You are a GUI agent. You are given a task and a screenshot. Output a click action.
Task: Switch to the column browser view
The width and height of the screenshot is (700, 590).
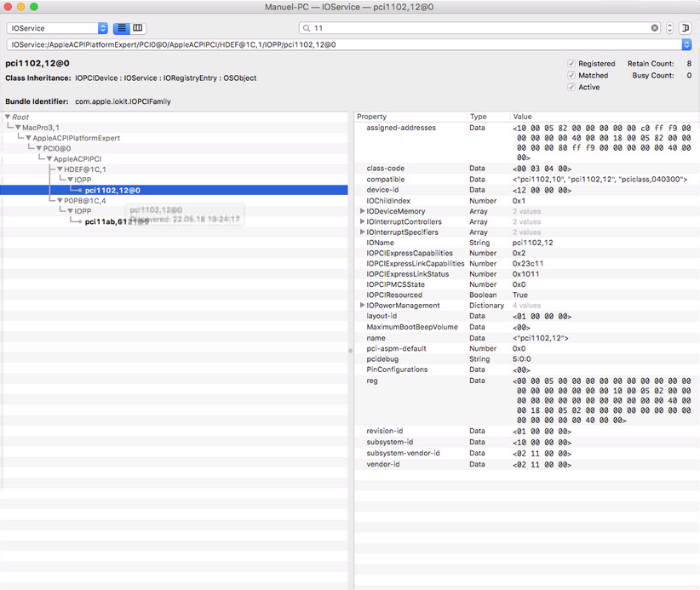(x=138, y=28)
